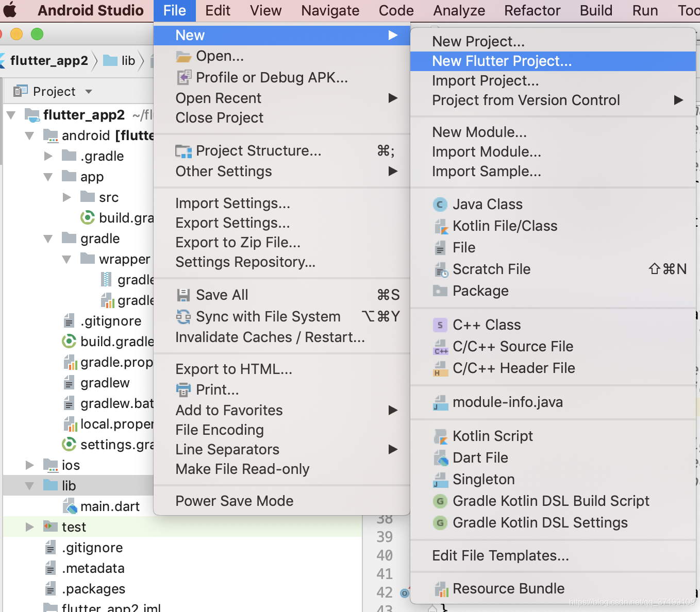Choose Invalidate Caches / Restart...
700x612 pixels.
pyautogui.click(x=282, y=337)
